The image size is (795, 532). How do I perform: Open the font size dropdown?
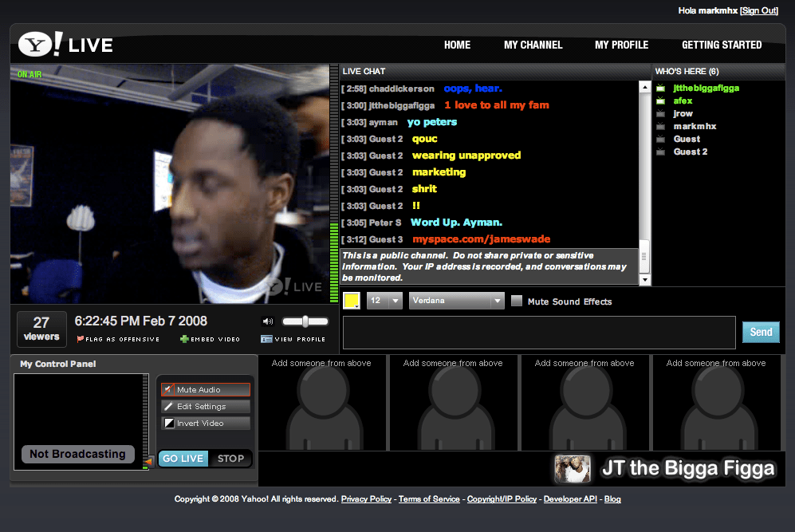(382, 301)
